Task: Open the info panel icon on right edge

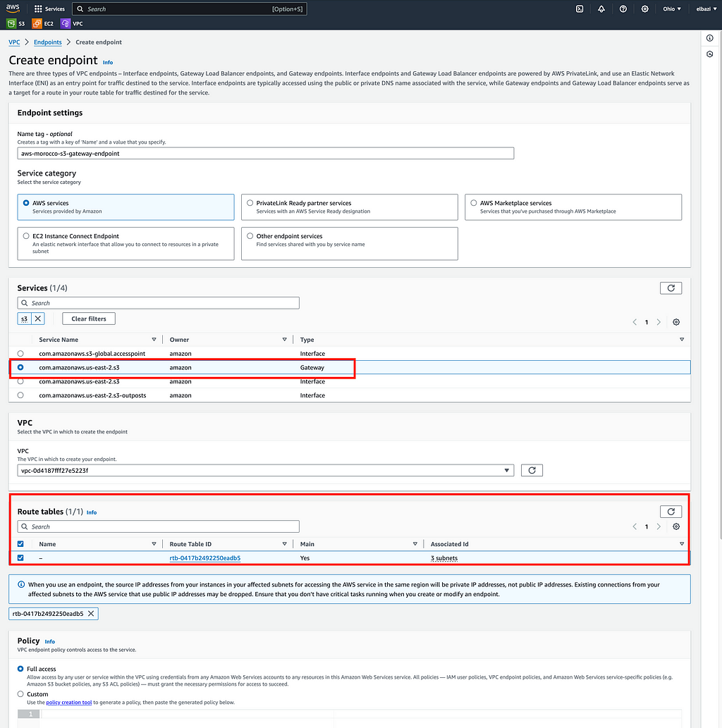Action: (709, 38)
